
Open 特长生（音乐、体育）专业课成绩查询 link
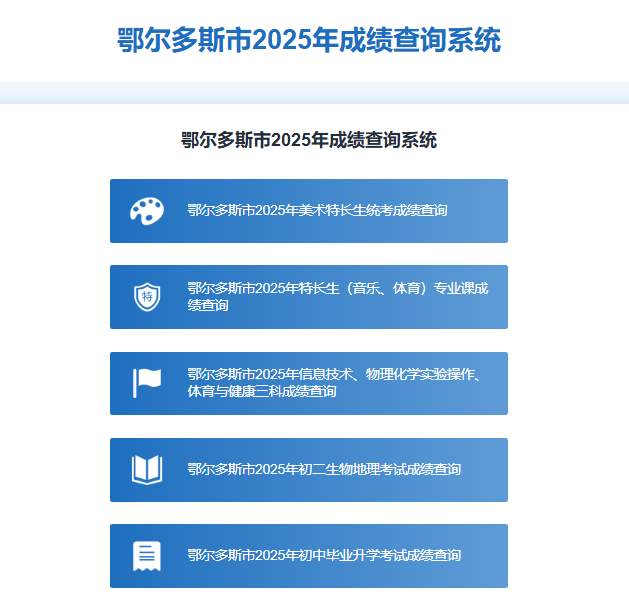tap(309, 297)
